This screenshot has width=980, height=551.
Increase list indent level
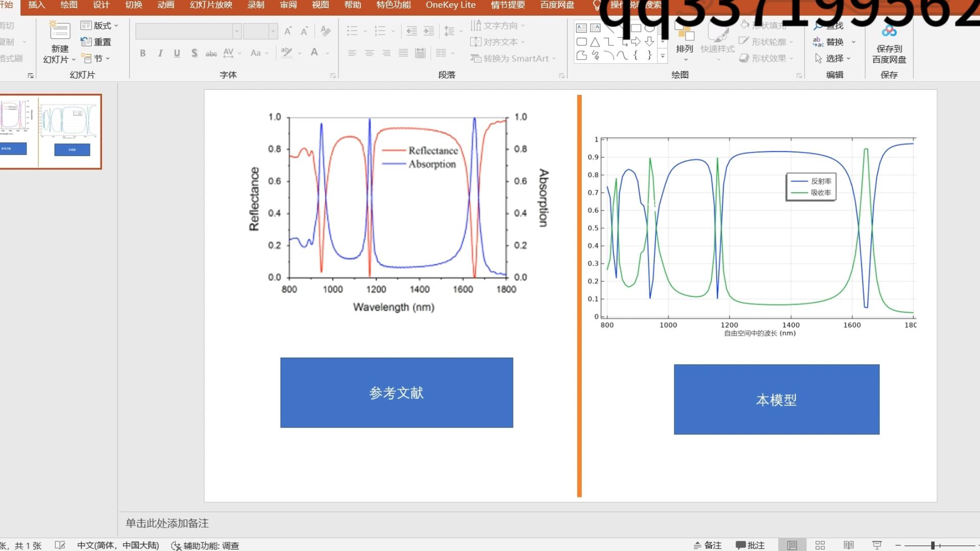pyautogui.click(x=429, y=31)
